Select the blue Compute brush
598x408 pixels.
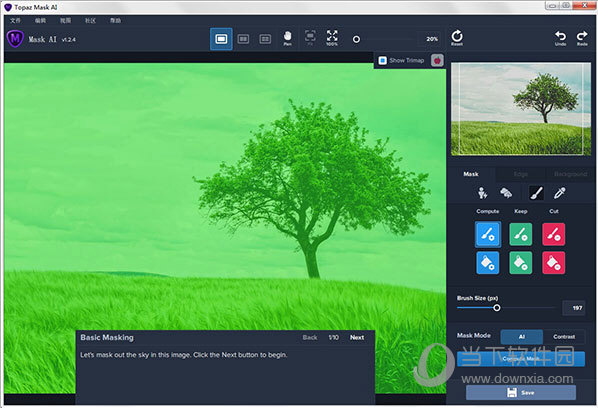(x=488, y=234)
